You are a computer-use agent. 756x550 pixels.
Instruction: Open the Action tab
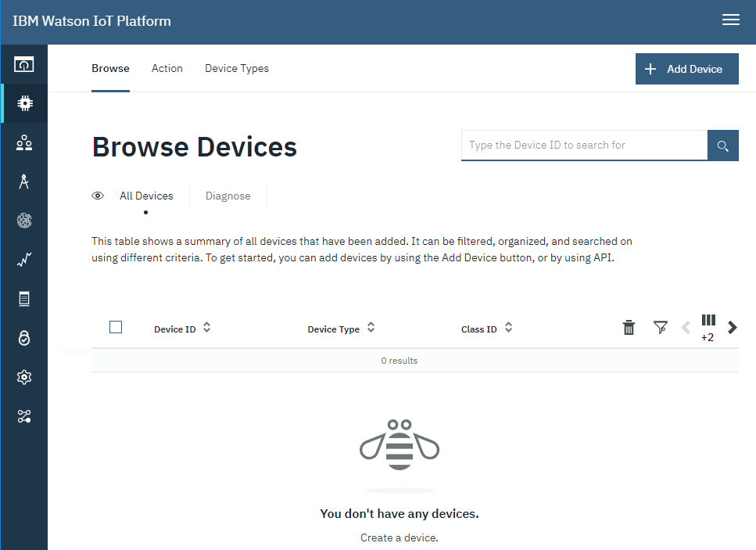(x=167, y=68)
